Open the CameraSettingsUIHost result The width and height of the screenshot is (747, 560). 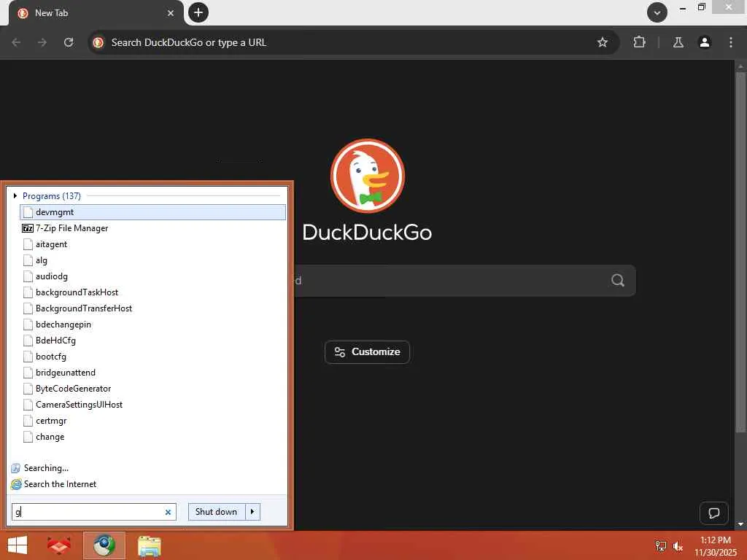[x=153, y=405]
